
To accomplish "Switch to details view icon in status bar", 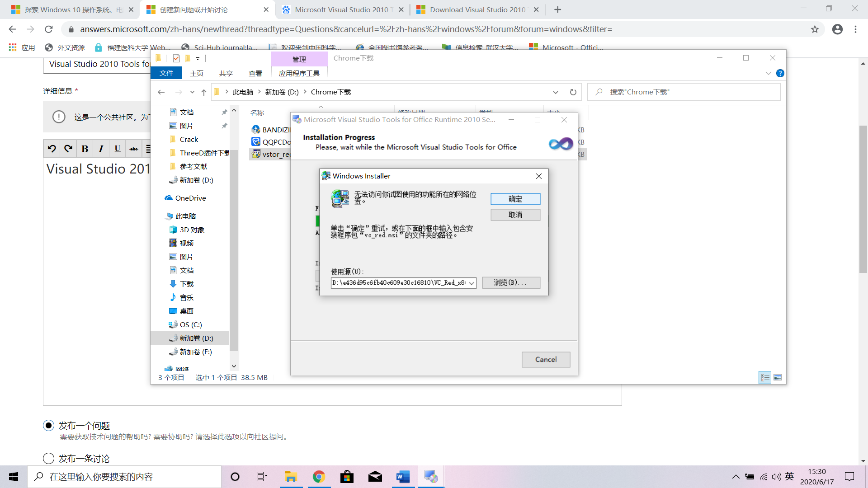I will point(765,378).
